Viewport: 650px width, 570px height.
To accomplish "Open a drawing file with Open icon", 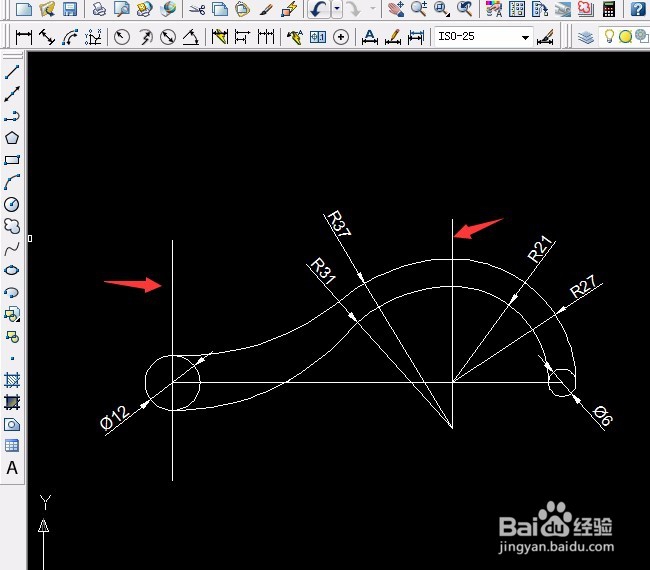I will pos(47,8).
